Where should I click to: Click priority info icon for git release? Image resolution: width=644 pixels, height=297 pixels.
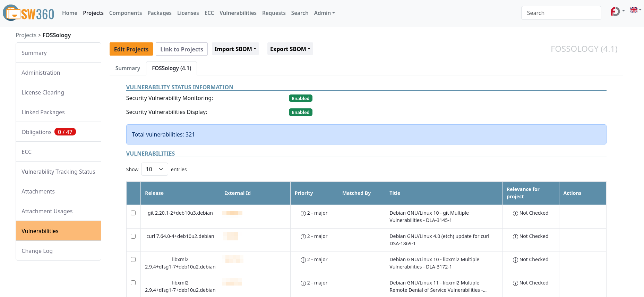coord(303,213)
